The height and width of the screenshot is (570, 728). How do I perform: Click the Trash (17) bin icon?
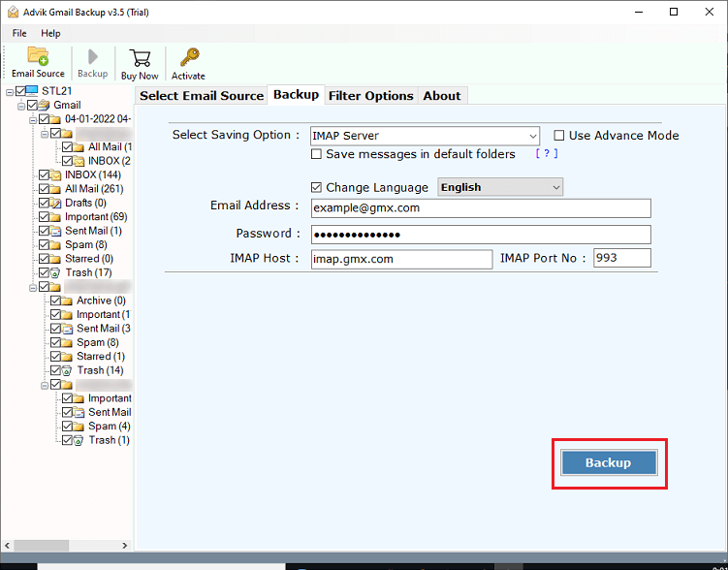(x=55, y=273)
